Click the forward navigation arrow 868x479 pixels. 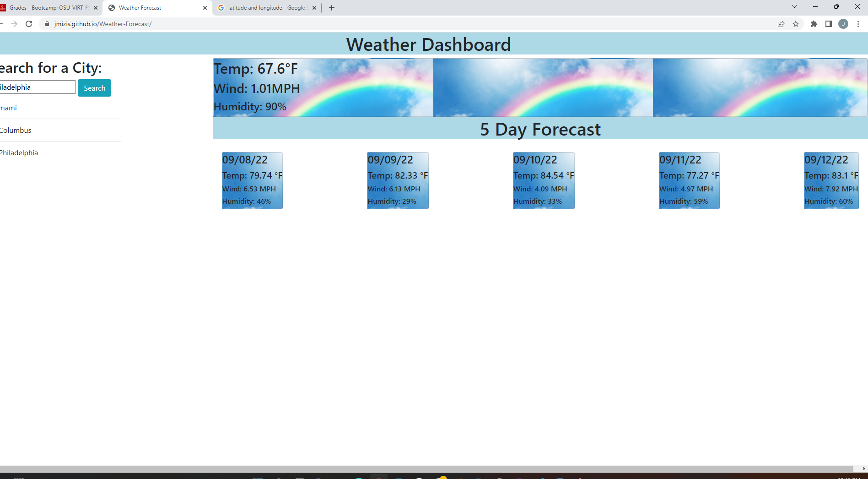pyautogui.click(x=14, y=24)
